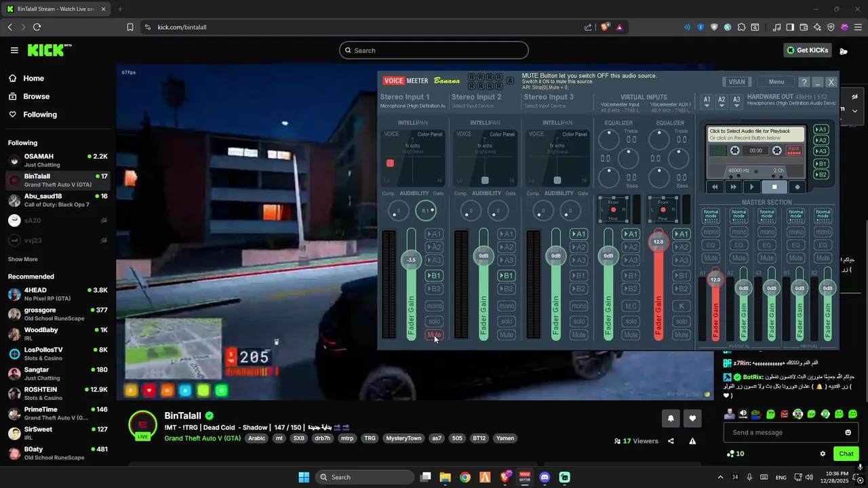The width and height of the screenshot is (868, 488).
Task: Click the notification bell under the stream
Action: point(671,418)
